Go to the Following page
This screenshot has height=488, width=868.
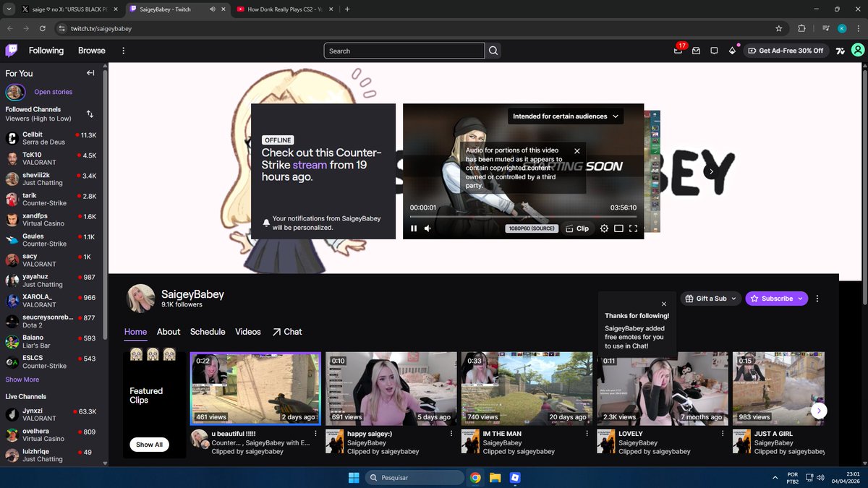tap(46, 51)
